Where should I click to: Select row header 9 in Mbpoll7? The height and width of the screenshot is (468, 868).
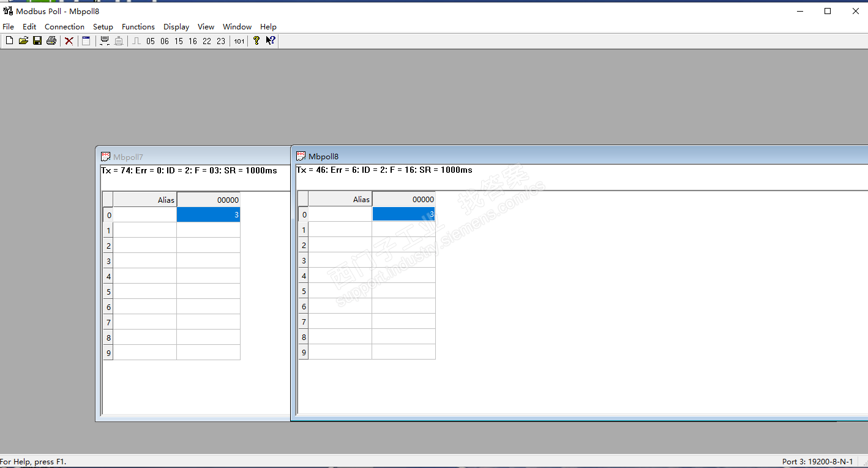pos(108,353)
